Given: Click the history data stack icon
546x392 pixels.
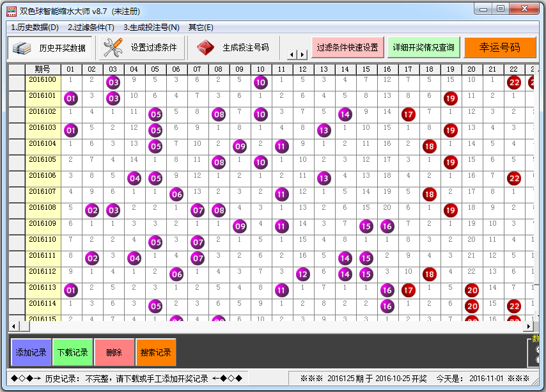Looking at the screenshot, I should coord(22,48).
